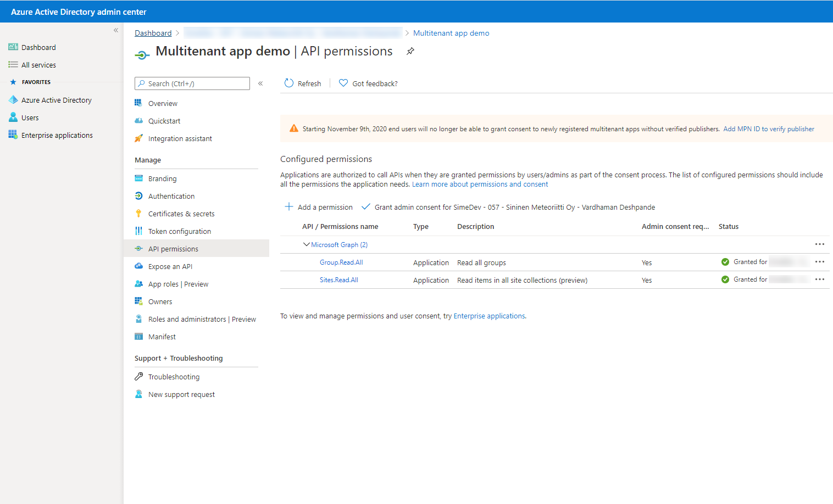Click the Authentication icon
Screen dimensions: 833x504
click(x=138, y=196)
